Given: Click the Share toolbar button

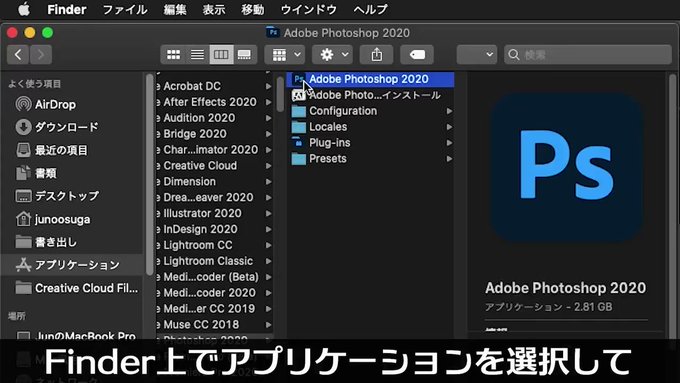Looking at the screenshot, I should [x=376, y=55].
